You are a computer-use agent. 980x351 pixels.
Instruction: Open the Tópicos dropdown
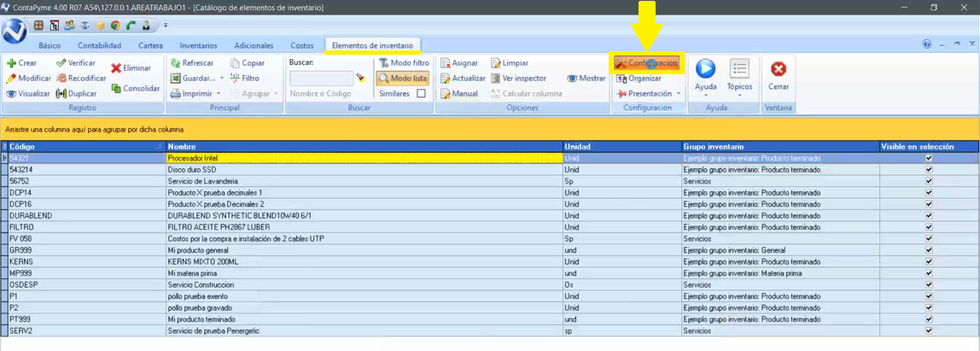(x=739, y=95)
